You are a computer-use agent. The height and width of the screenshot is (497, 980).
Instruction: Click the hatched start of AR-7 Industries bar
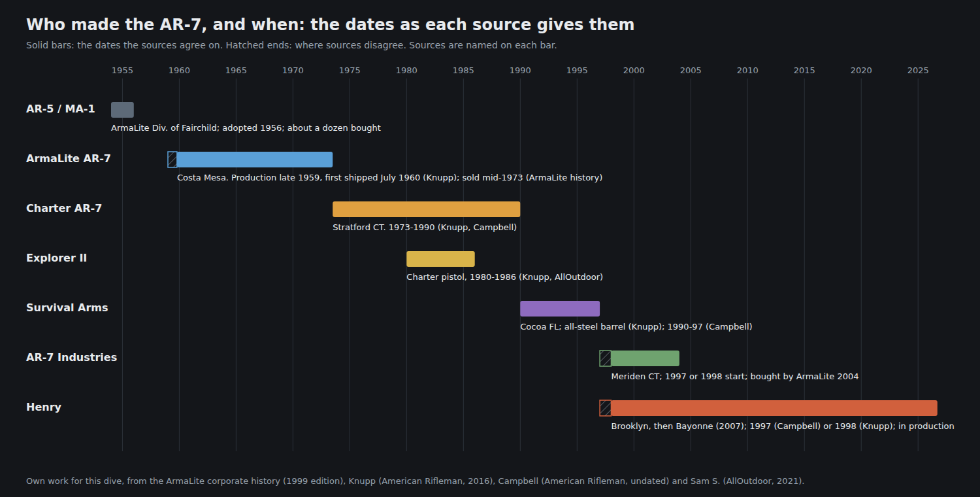point(606,358)
